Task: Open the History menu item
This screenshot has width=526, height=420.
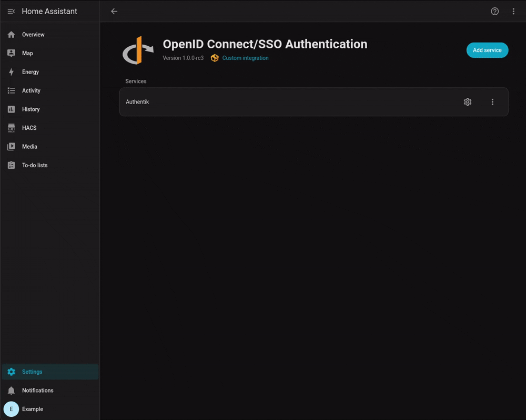Action: pyautogui.click(x=50, y=109)
